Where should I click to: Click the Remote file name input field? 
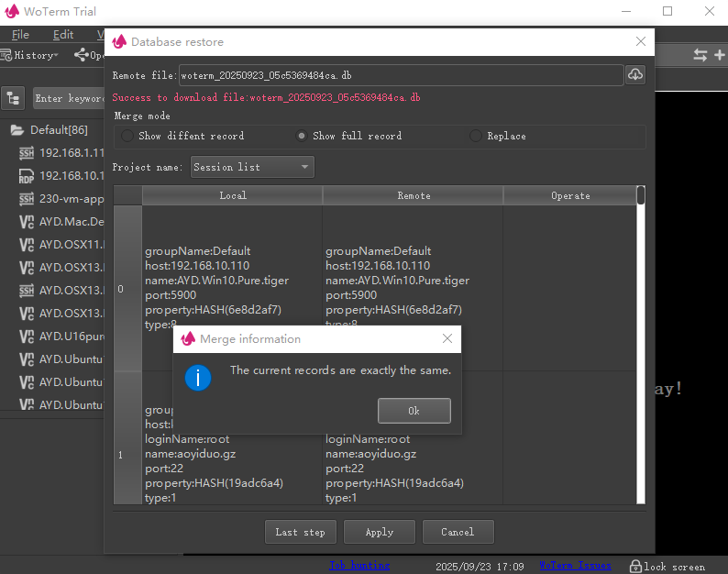pos(401,74)
